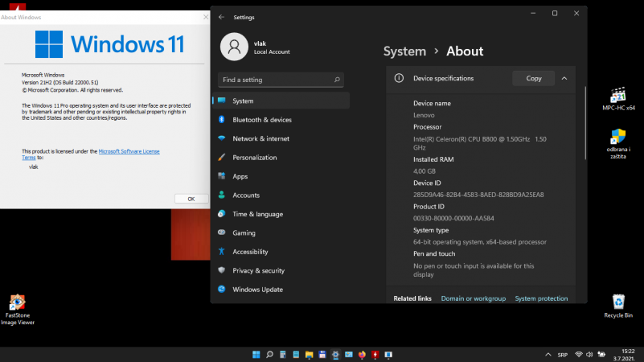This screenshot has width=644, height=362.
Task: Open Apps settings page
Action: click(281, 176)
